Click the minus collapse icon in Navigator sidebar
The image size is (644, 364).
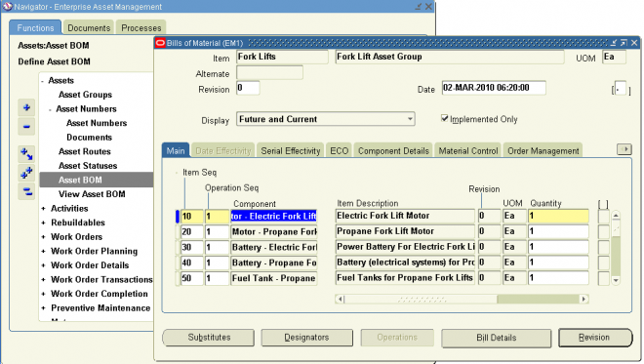(x=26, y=127)
